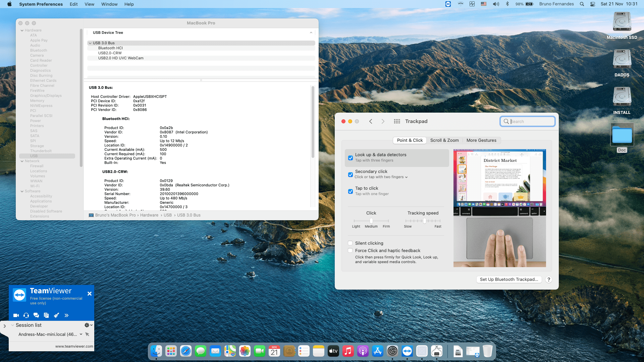Enable Force Click and haptic feedback
This screenshot has width=644, height=362.
tap(350, 251)
